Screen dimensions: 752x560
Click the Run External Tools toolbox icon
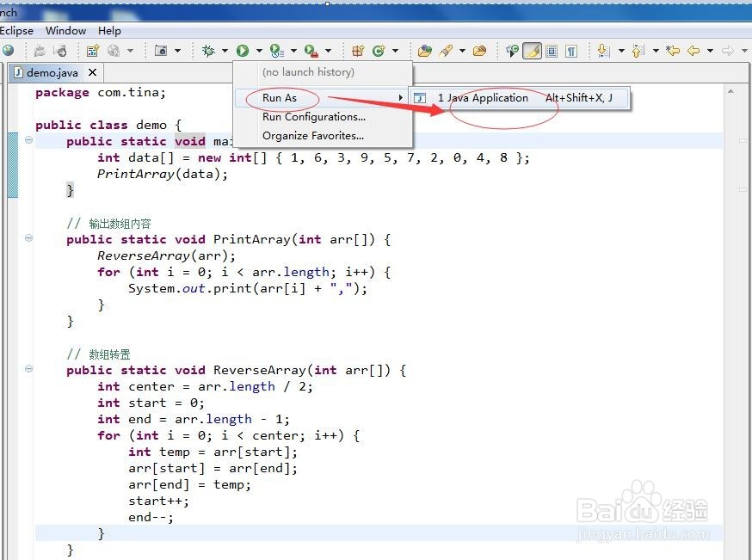tap(311, 51)
